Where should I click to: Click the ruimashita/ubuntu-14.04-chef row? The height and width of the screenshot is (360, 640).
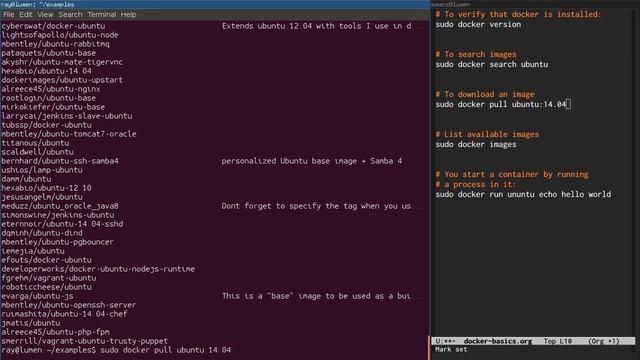coord(64,314)
